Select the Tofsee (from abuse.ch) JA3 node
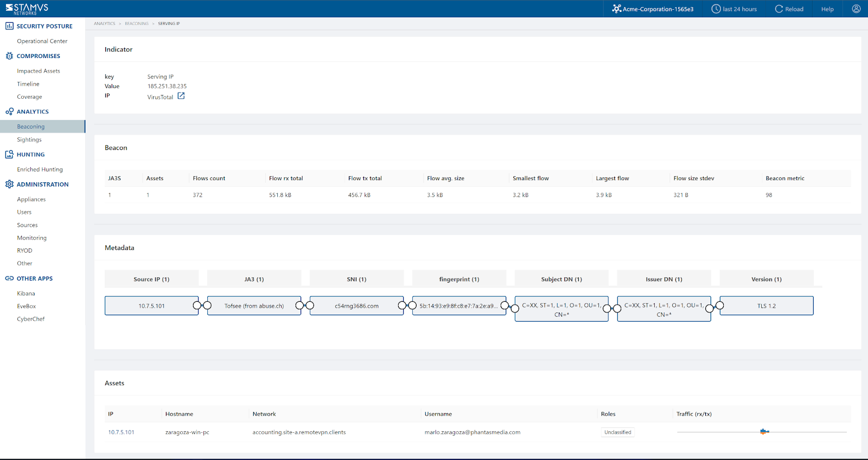The width and height of the screenshot is (868, 460). point(254,306)
